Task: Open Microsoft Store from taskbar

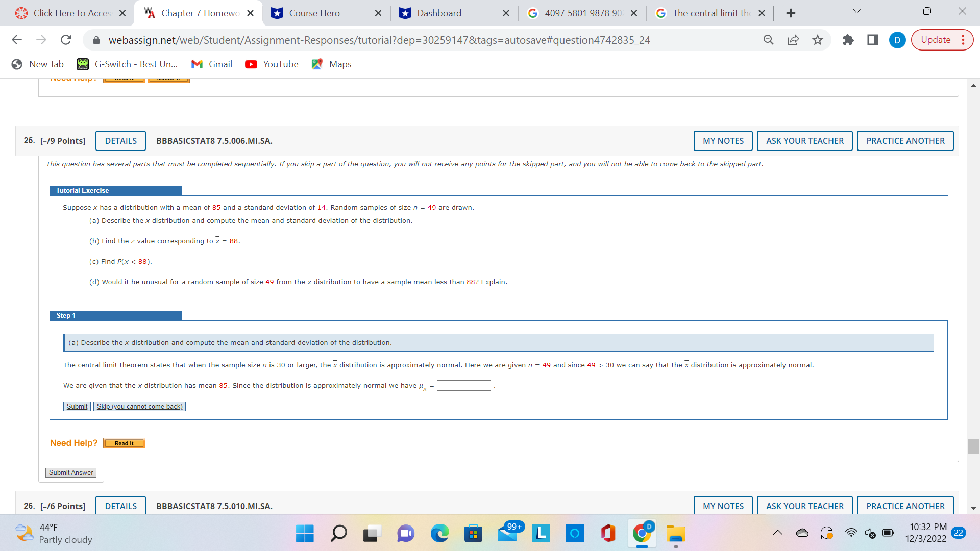Action: pos(473,534)
